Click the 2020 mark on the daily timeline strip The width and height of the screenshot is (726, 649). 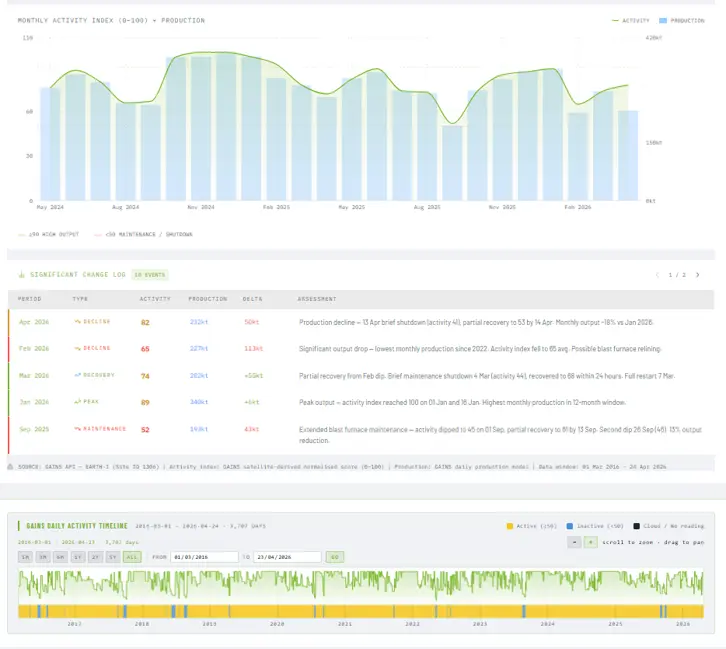[277, 624]
